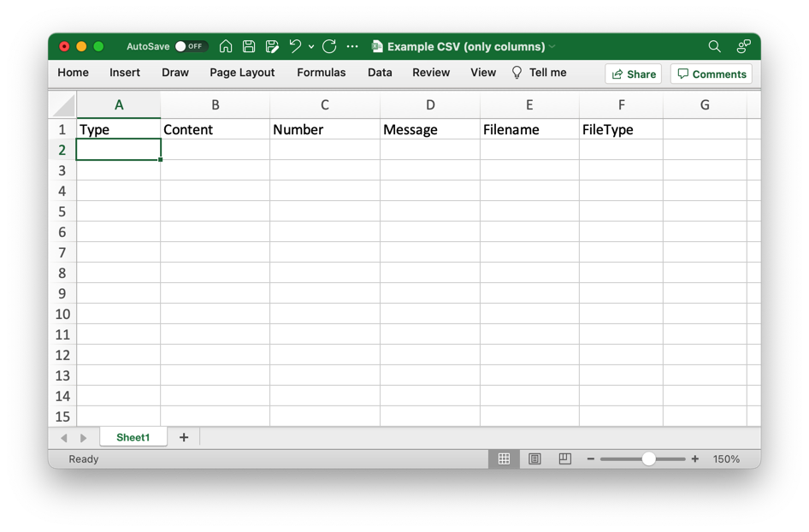The image size is (809, 532).
Task: Click the Tell me lightbulb search
Action: pyautogui.click(x=539, y=73)
